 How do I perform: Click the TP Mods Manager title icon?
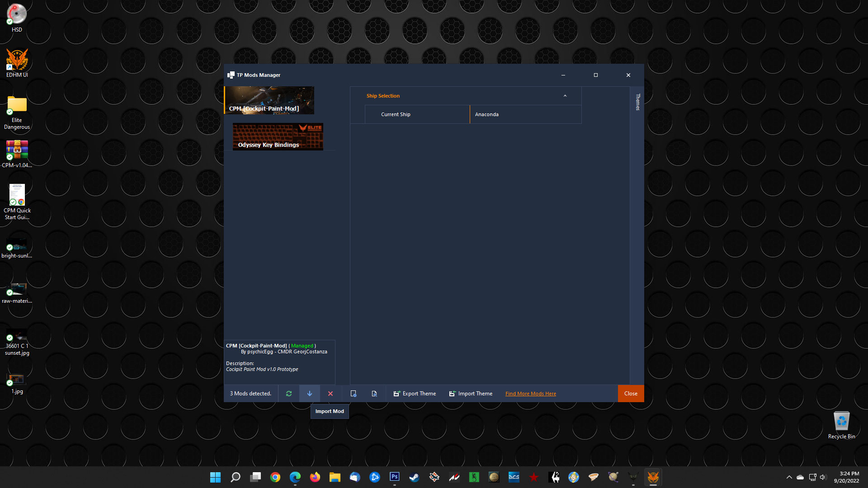point(231,75)
